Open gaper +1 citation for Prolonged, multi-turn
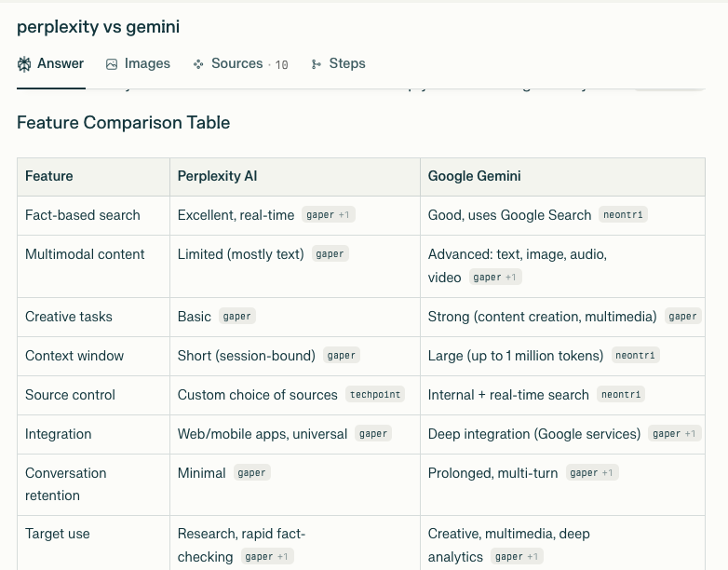The height and width of the screenshot is (570, 728). coord(592,472)
